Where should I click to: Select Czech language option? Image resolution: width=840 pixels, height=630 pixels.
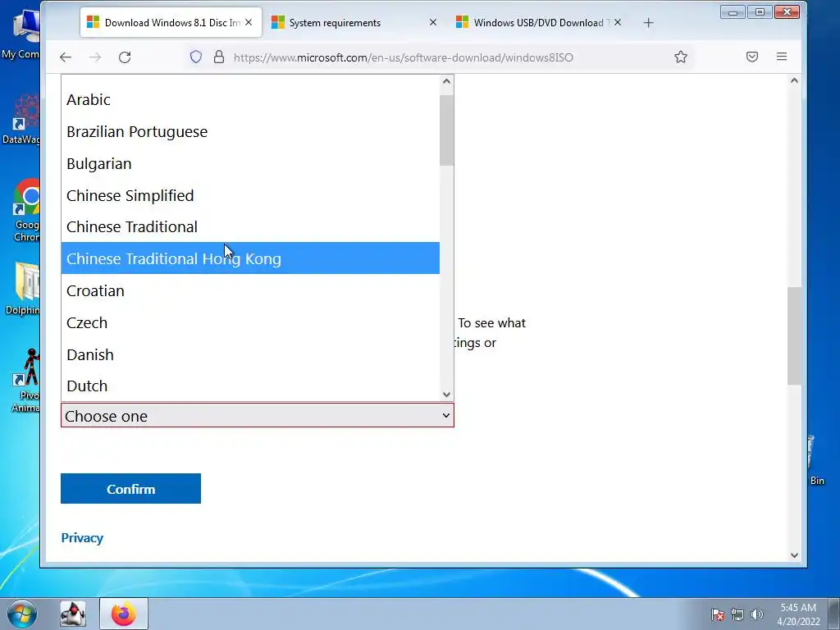pos(250,323)
